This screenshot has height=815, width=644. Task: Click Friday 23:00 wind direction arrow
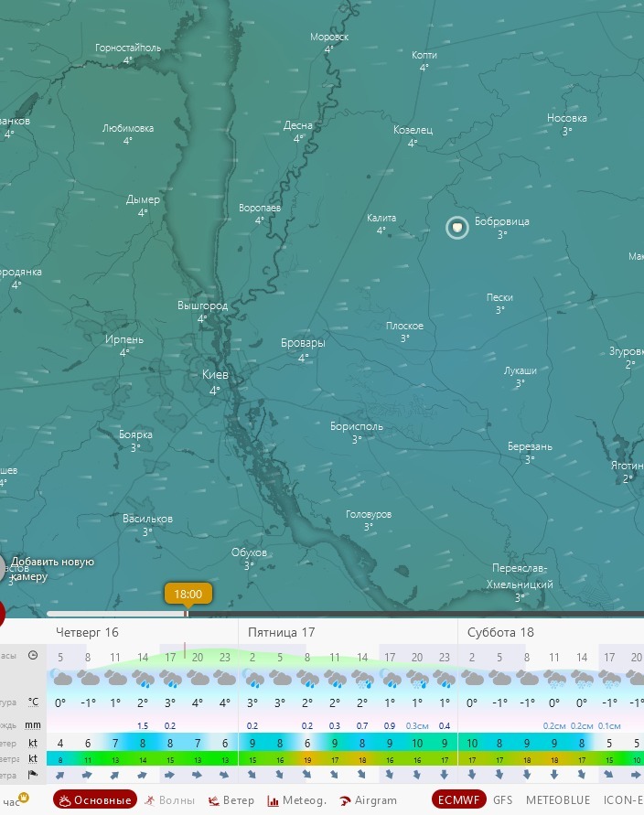(445, 775)
